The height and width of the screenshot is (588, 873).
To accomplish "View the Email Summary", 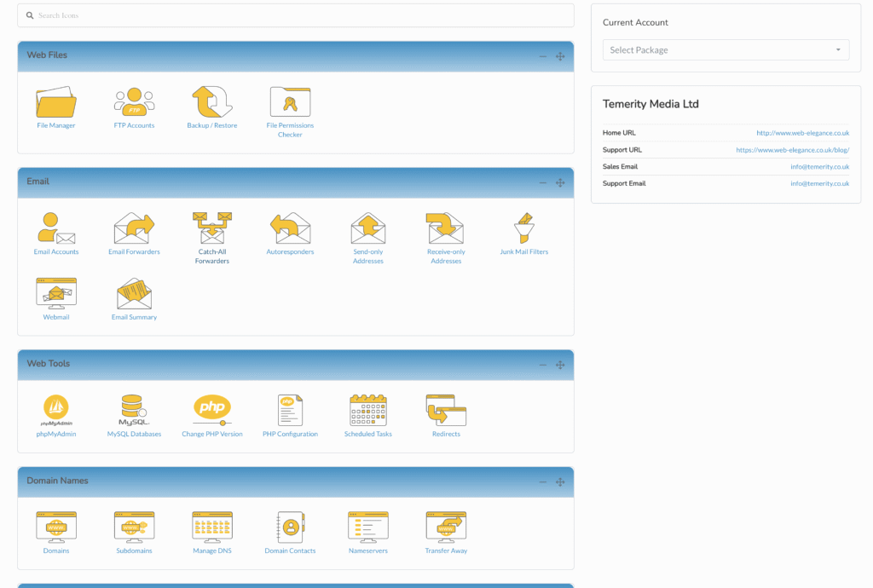I will pyautogui.click(x=134, y=299).
